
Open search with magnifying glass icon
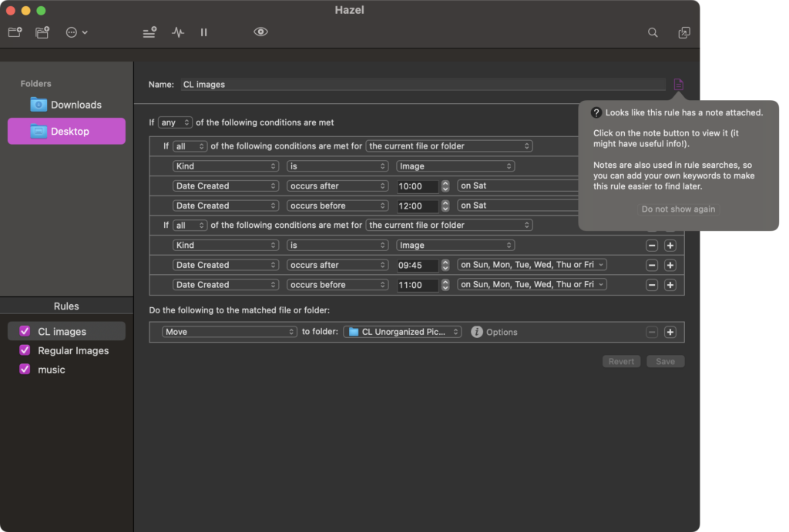653,32
